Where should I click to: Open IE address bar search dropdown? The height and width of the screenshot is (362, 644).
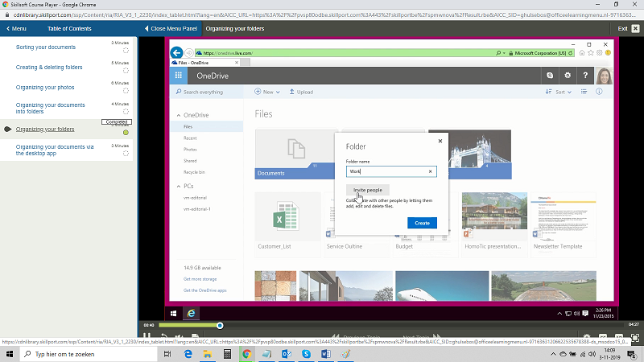[x=501, y=53]
